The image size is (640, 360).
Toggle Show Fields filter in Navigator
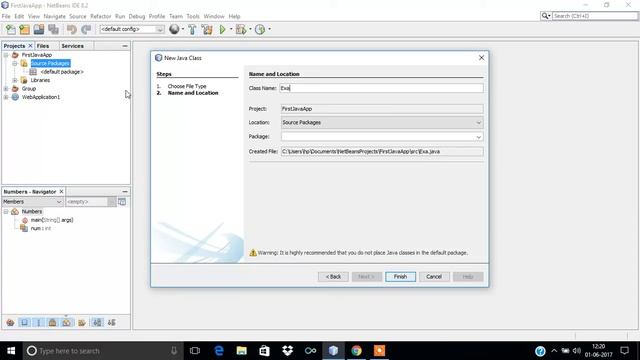click(x=24, y=322)
